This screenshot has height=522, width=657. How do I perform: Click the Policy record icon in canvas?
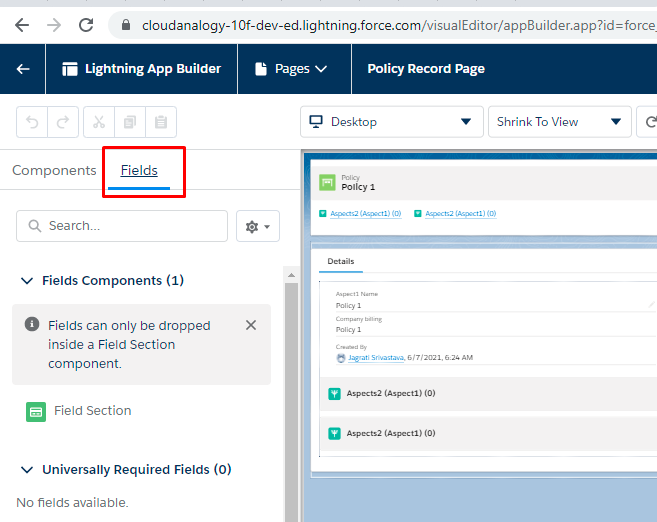coord(327,183)
